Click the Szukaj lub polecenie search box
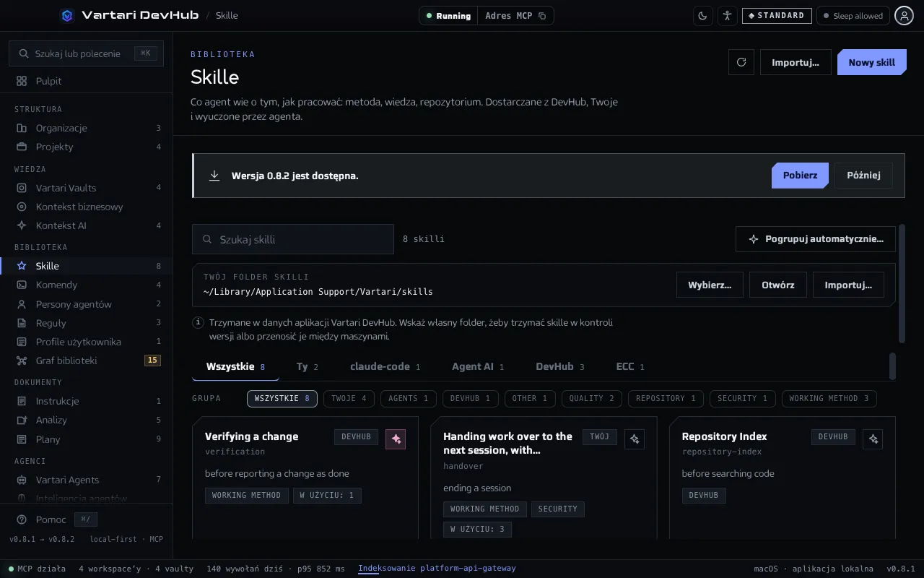Image resolution: width=924 pixels, height=578 pixels. click(86, 53)
